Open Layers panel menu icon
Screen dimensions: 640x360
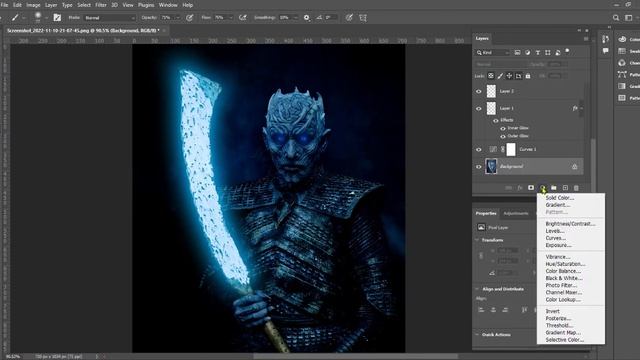click(586, 39)
